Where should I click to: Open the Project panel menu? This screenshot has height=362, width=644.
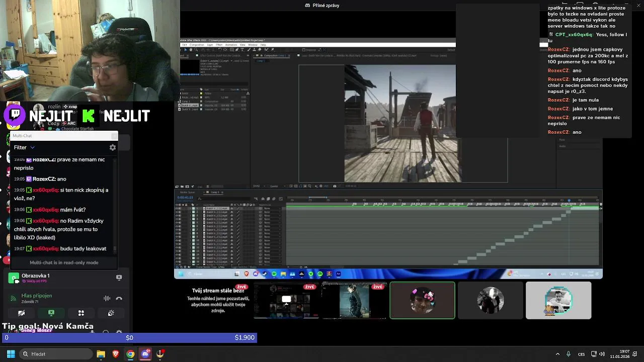tap(187, 55)
